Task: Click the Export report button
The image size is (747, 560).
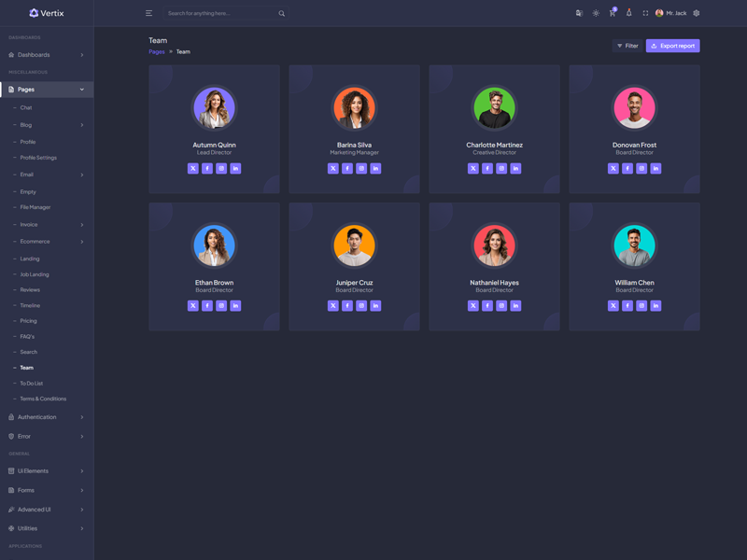Action: pyautogui.click(x=672, y=46)
